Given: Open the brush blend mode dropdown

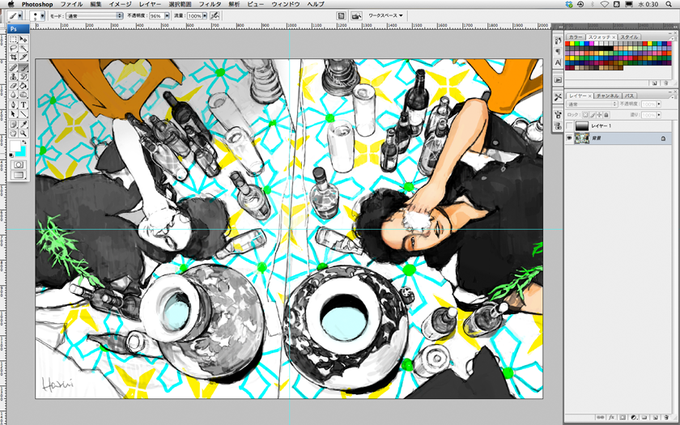Looking at the screenshot, I should point(95,16).
